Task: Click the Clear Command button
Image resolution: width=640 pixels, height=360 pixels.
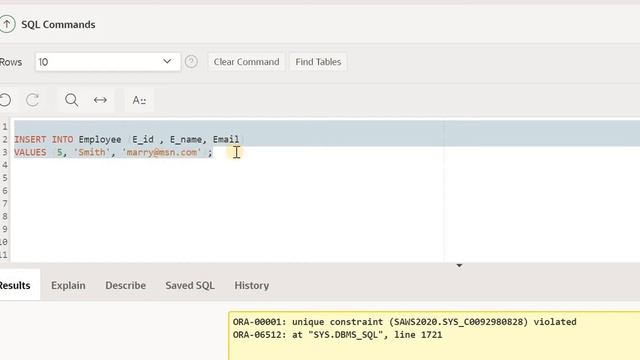Action: [x=246, y=62]
